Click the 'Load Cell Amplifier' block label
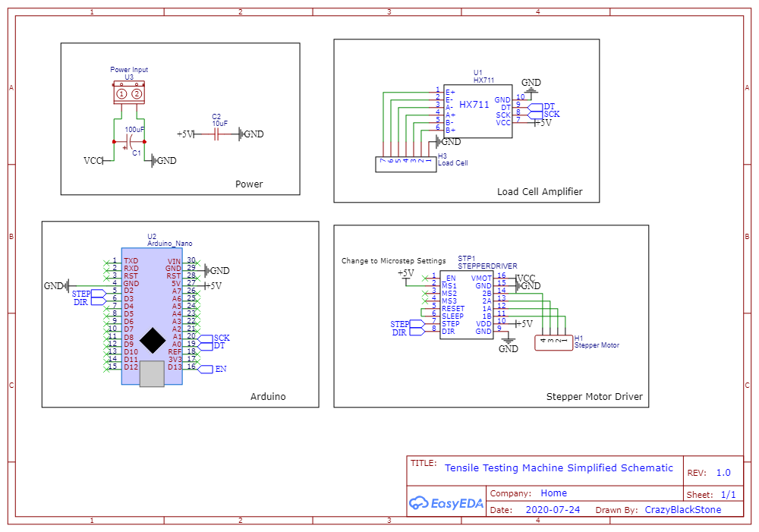759x532 pixels. [x=540, y=192]
